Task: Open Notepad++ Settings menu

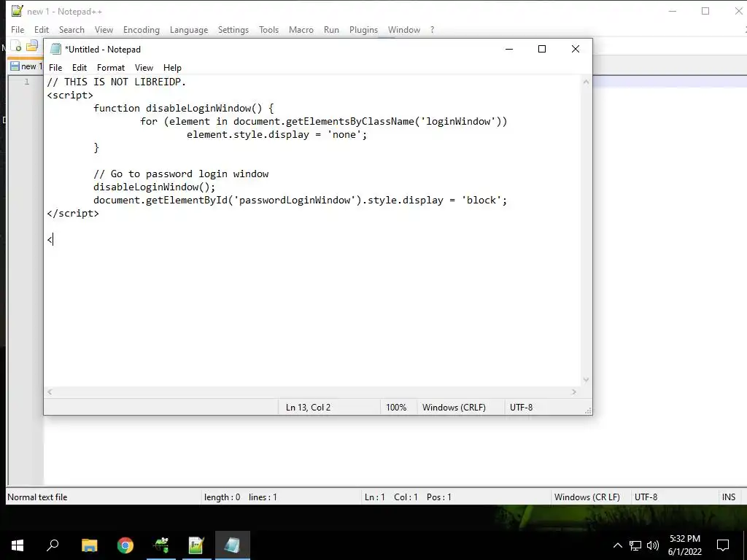Action: point(233,29)
